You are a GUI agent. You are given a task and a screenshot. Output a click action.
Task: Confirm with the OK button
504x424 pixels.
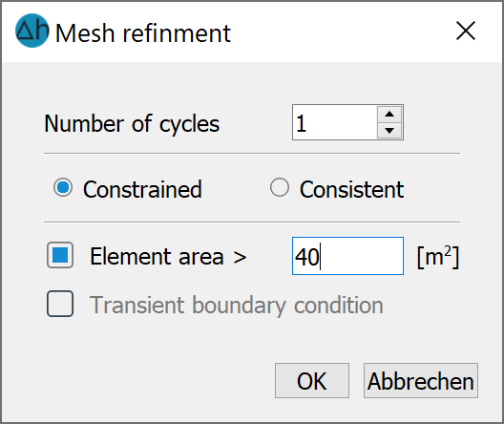312,381
